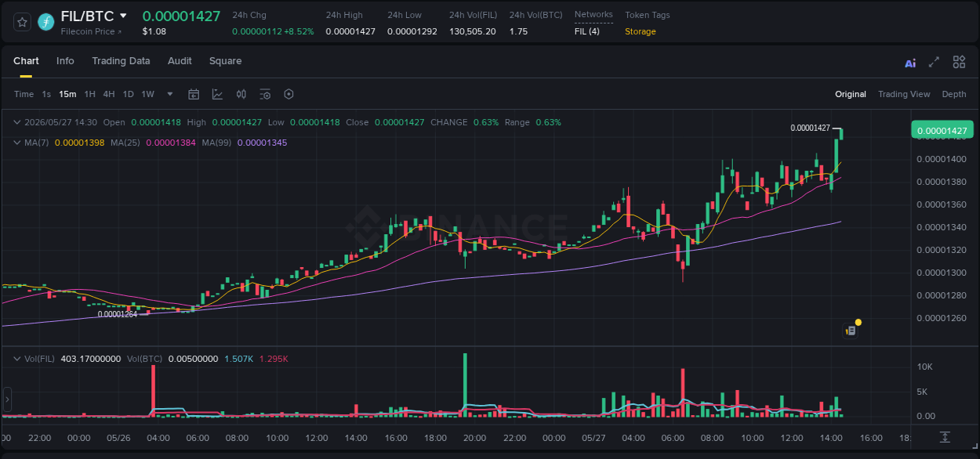Click the current price tag 0.00001427
The height and width of the screenshot is (459, 980).
coord(942,131)
